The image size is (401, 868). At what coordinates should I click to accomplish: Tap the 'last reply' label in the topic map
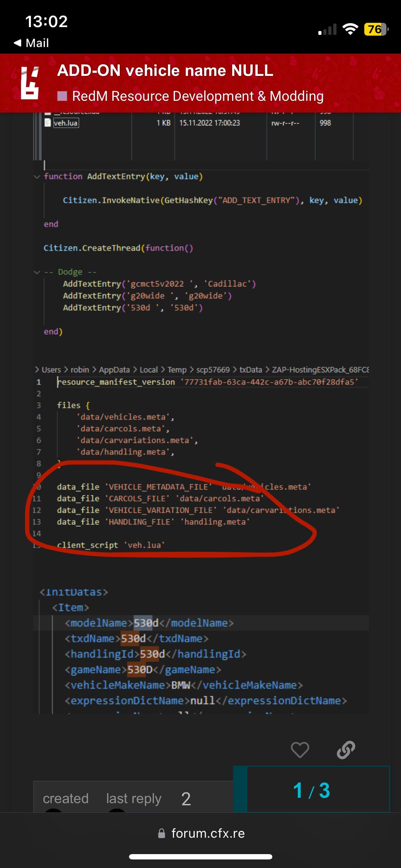[x=134, y=799]
